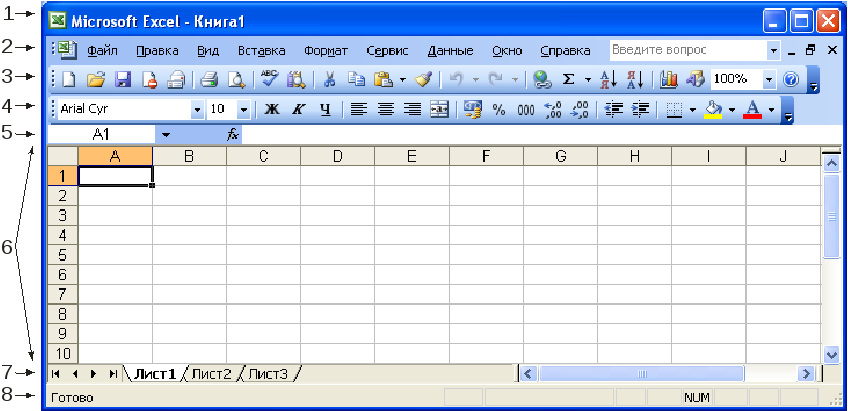Open the Вставка menu
The image size is (848, 411).
[x=261, y=51]
